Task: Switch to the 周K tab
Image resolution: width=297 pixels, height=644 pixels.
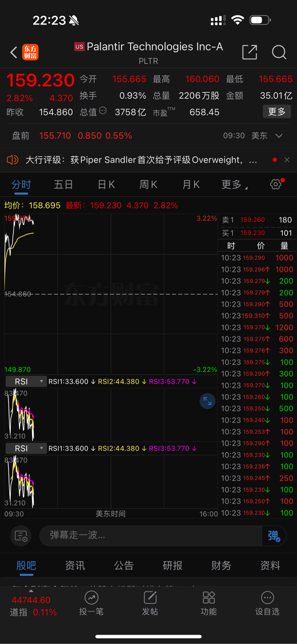Action: pos(148,184)
